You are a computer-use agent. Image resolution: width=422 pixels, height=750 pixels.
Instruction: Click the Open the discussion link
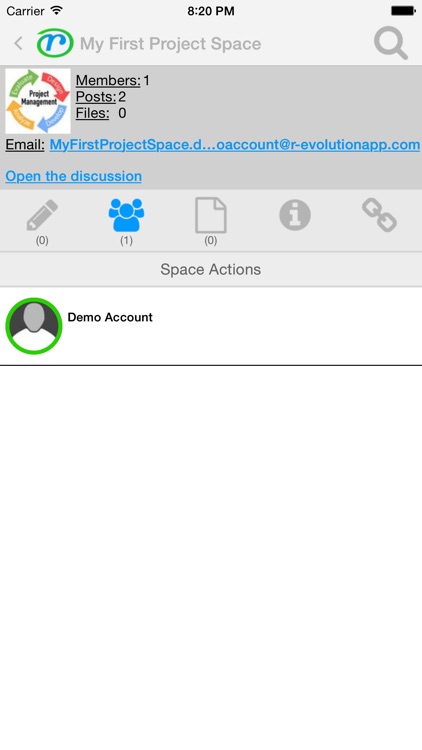[x=74, y=176]
